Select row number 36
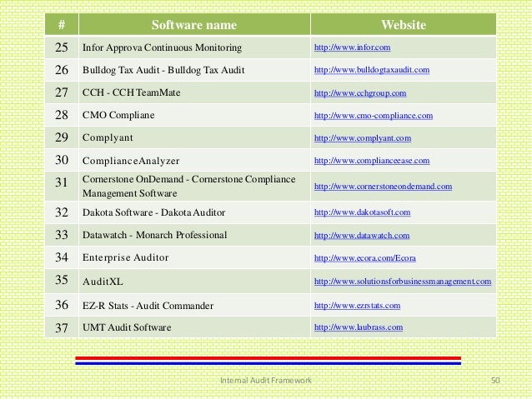 click(x=62, y=305)
